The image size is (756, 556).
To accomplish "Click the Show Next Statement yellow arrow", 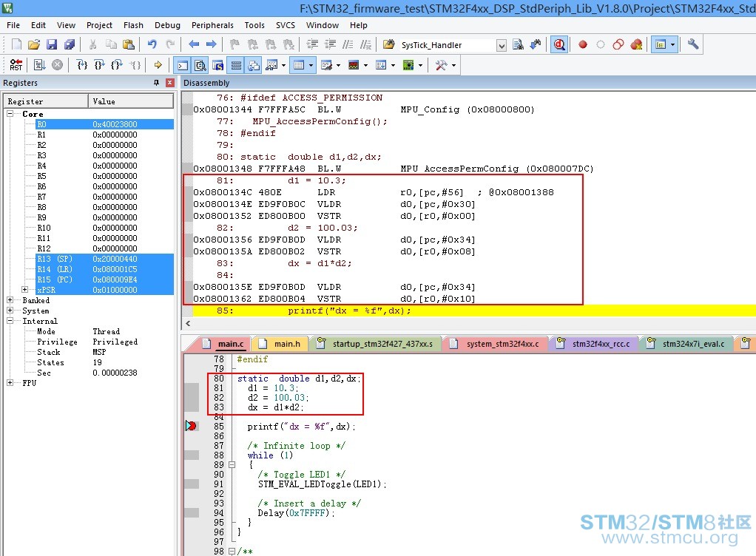I will click(158, 65).
